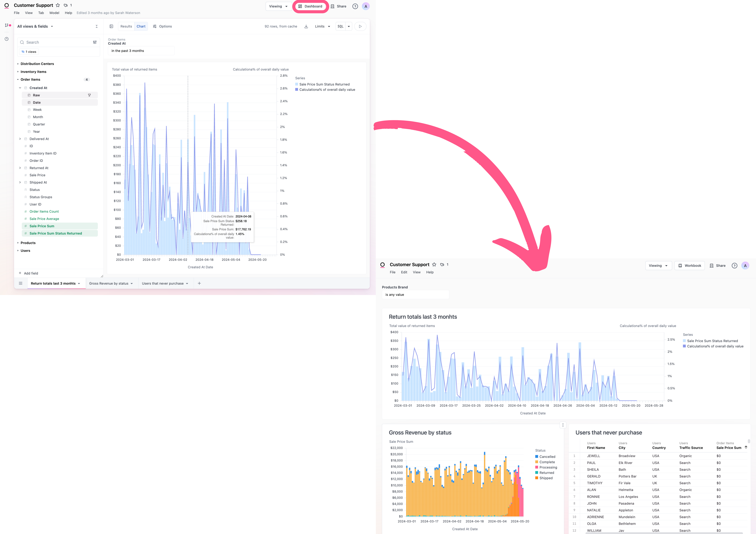Click the run query play button
The width and height of the screenshot is (756, 534).
(360, 26)
